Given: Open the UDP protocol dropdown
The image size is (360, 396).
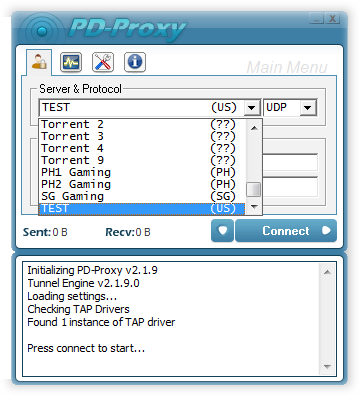Looking at the screenshot, I should (x=307, y=108).
